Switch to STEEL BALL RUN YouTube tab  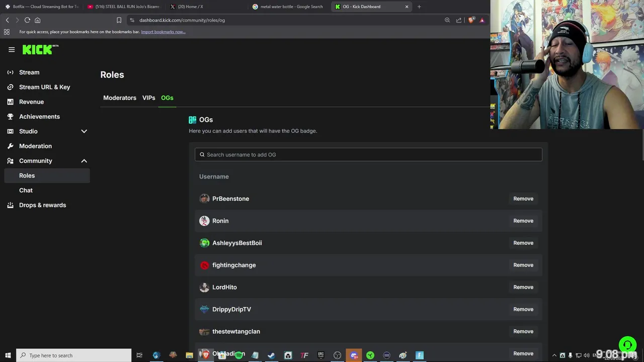(124, 7)
